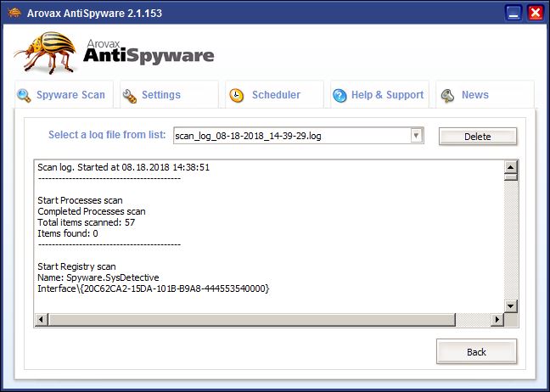Delete the selected log file
The width and height of the screenshot is (550, 392).
[x=478, y=137]
